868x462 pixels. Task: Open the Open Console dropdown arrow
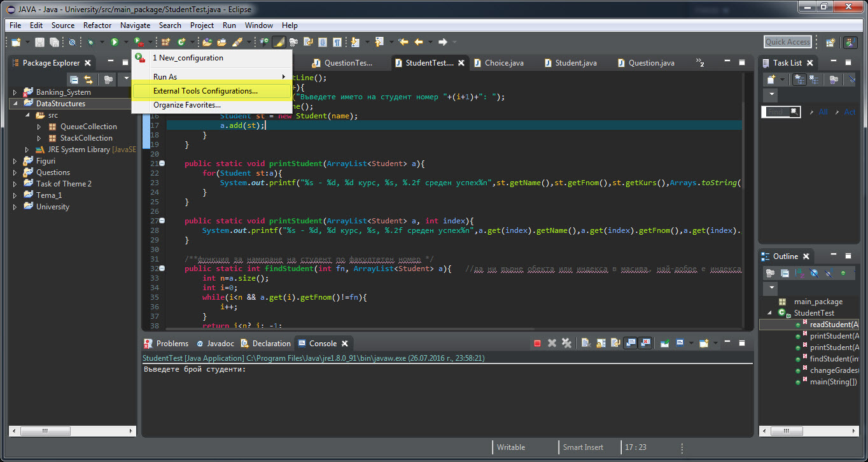pyautogui.click(x=715, y=344)
